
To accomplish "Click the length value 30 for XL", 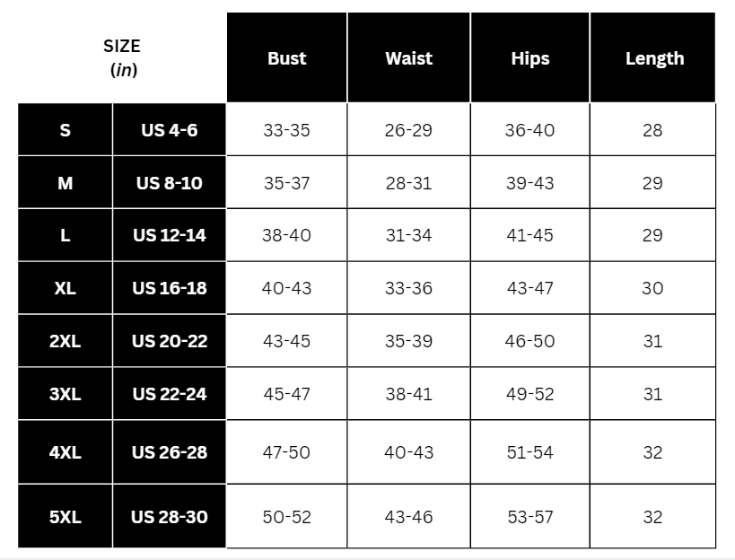I will (x=652, y=288).
